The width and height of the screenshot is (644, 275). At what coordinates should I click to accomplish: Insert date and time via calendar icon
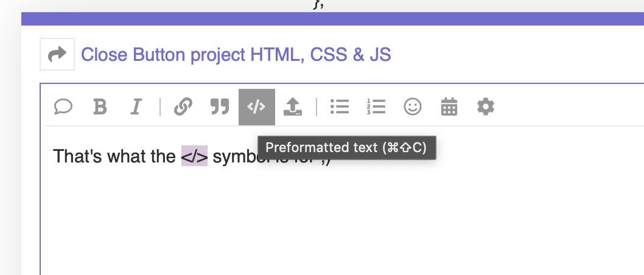point(449,108)
